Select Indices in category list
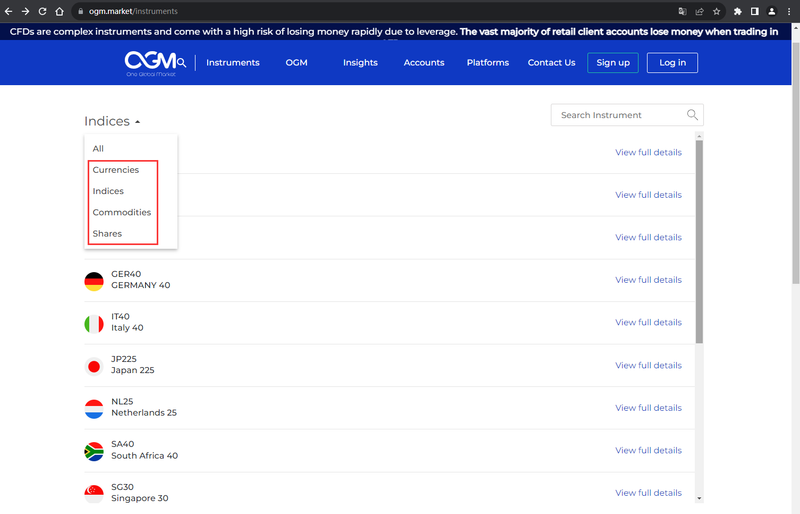 (x=108, y=191)
